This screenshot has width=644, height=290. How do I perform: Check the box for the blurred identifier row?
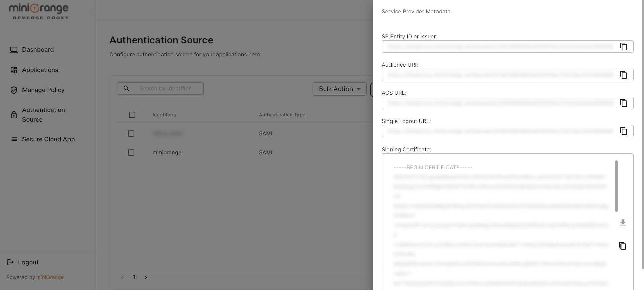pos(131,134)
